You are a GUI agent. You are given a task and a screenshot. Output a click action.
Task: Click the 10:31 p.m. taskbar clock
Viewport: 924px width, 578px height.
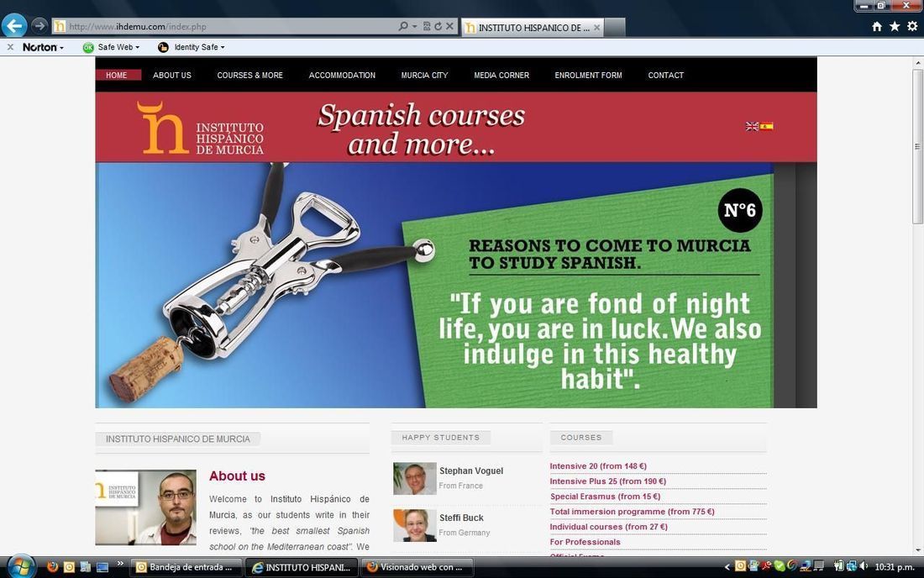click(x=894, y=567)
